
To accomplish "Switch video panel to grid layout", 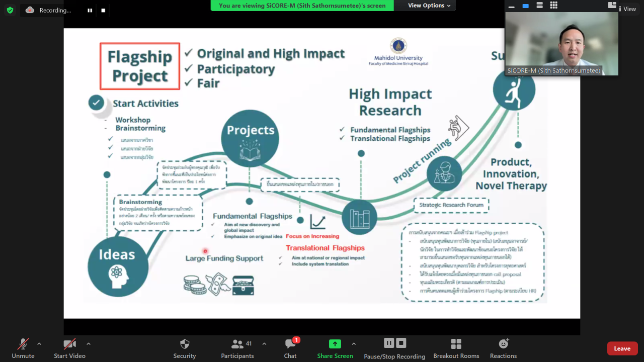I will click(553, 6).
